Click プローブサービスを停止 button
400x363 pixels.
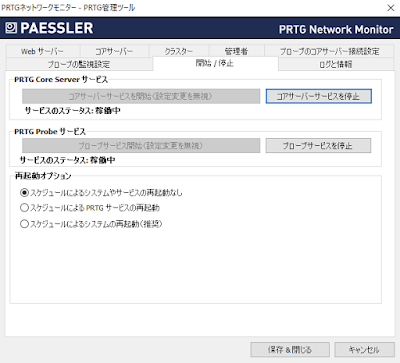coord(318,146)
